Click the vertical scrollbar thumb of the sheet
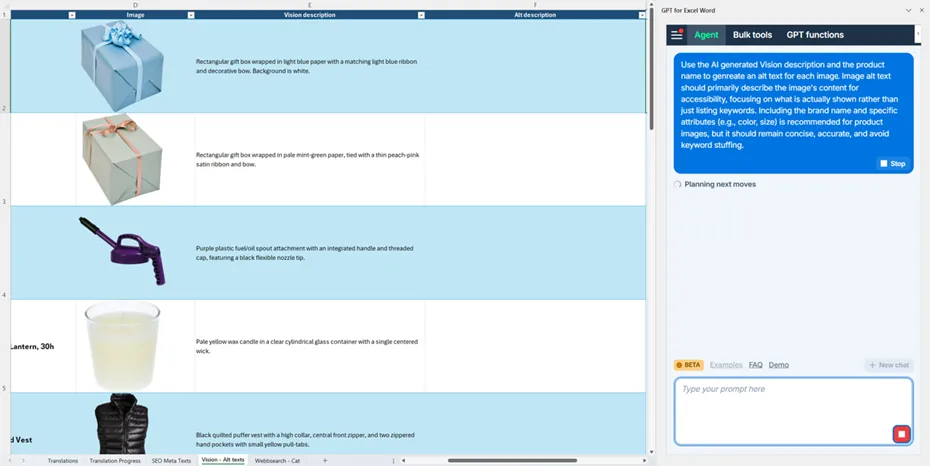The width and height of the screenshot is (930, 466). click(x=651, y=70)
